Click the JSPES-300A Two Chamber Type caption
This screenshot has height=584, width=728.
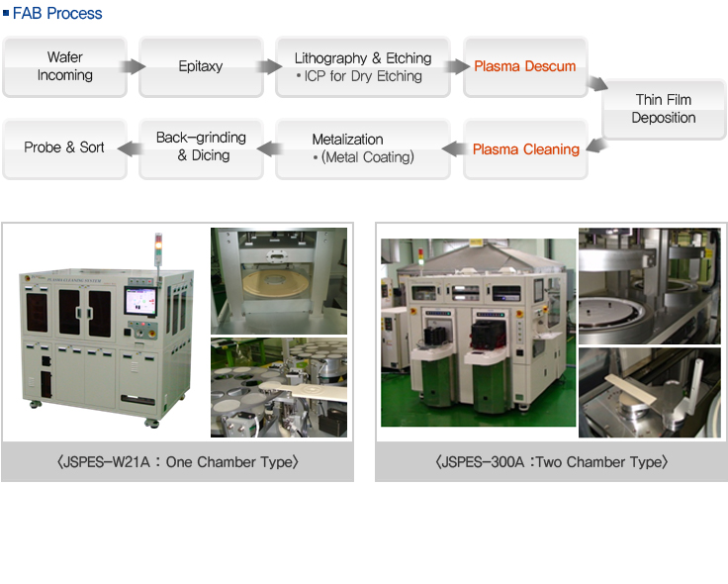tap(551, 461)
